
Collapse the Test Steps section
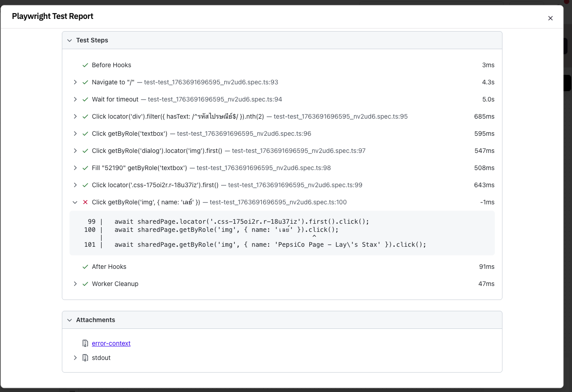[70, 40]
